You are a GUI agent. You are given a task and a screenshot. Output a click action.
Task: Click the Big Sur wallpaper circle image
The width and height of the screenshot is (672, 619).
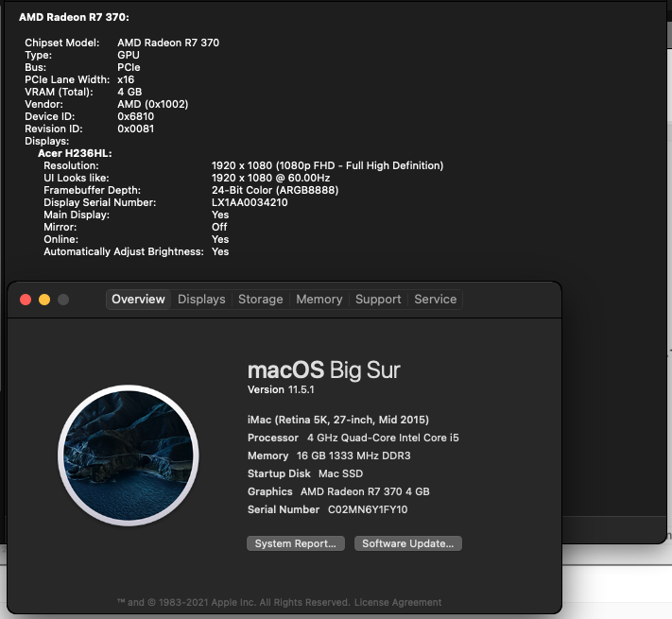click(x=129, y=455)
